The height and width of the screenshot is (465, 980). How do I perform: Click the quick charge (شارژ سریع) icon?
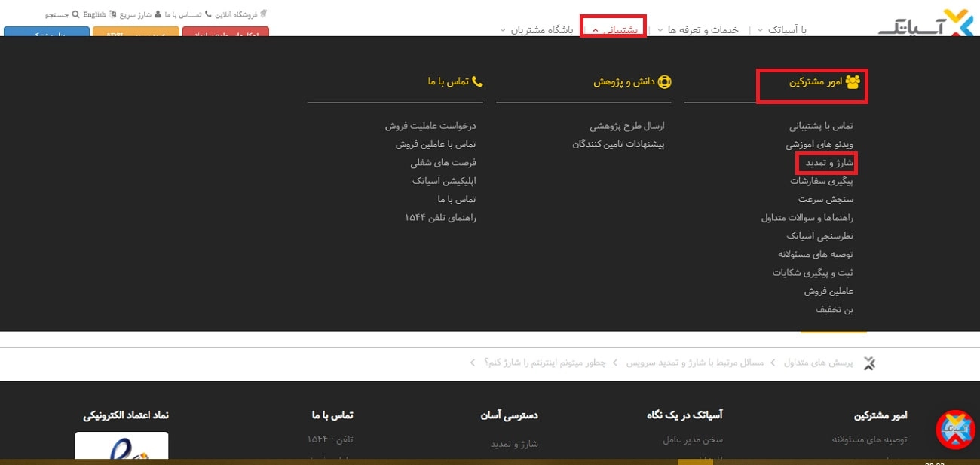[113, 14]
